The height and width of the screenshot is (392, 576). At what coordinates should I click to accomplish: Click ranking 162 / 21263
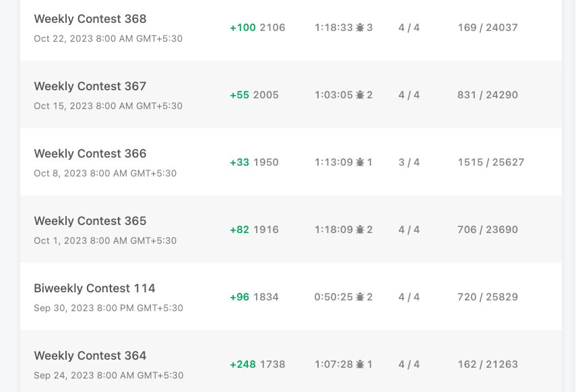click(x=488, y=364)
